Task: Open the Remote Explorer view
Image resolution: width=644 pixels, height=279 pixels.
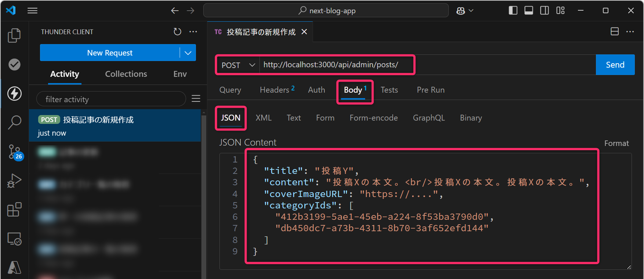Action: (14, 239)
